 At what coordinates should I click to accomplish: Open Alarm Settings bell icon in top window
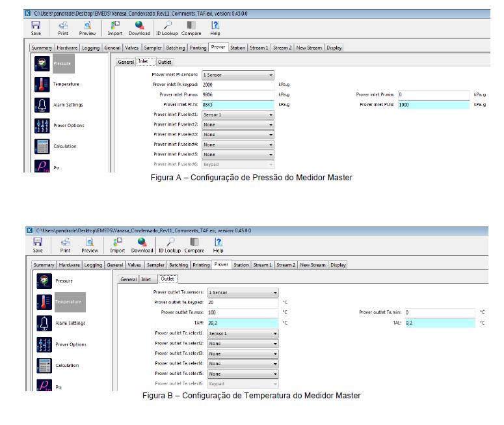pos(42,105)
